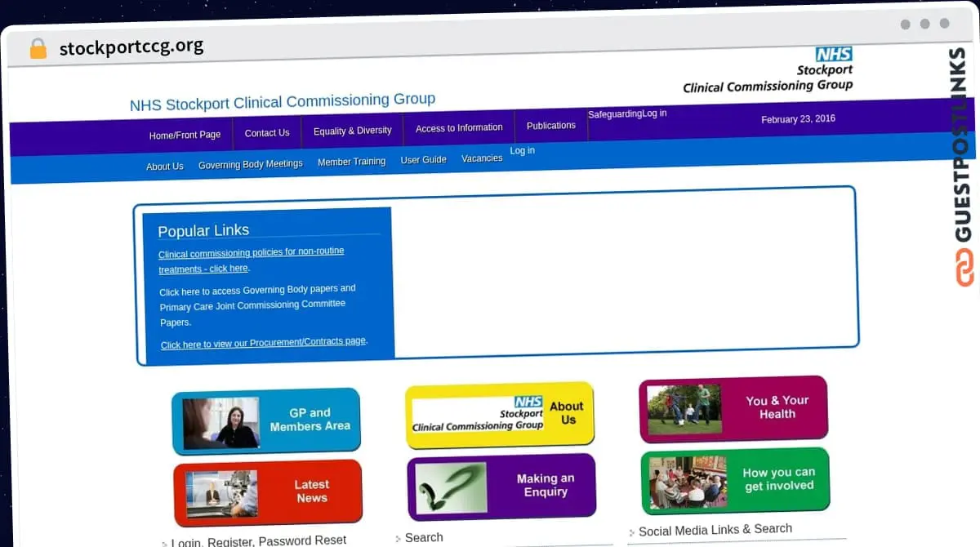Image resolution: width=980 pixels, height=547 pixels.
Task: Click the padlock icon beside stockportccg.org
Action: pos(38,48)
